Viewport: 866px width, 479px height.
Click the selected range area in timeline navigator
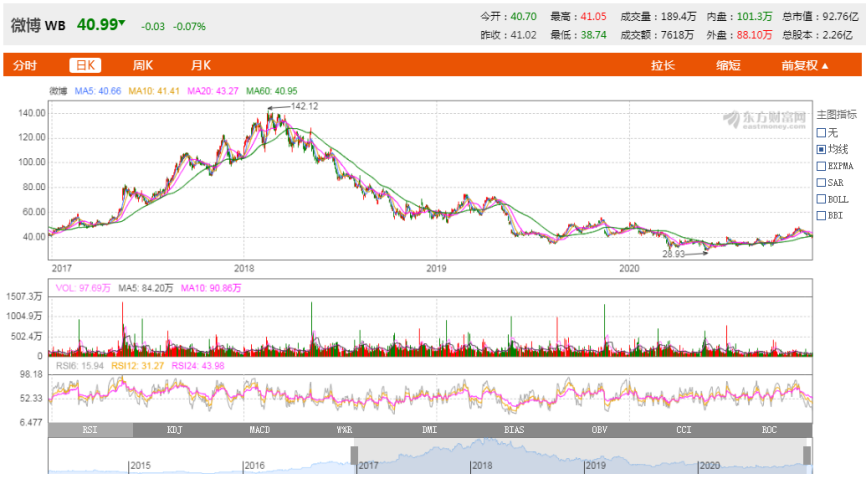pos(580,456)
